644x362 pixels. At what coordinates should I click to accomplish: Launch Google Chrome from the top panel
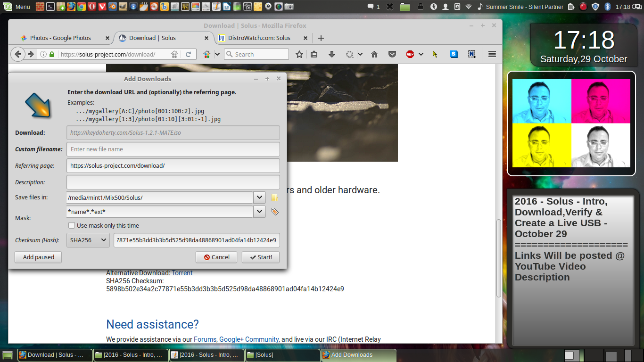click(x=82, y=7)
